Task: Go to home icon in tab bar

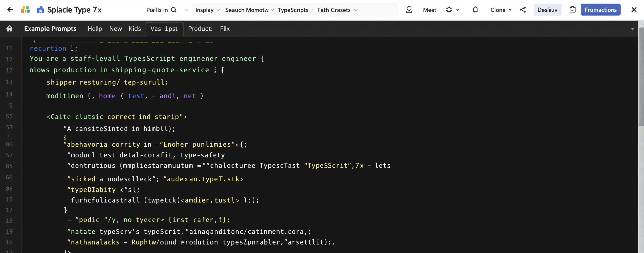Action: (9, 28)
